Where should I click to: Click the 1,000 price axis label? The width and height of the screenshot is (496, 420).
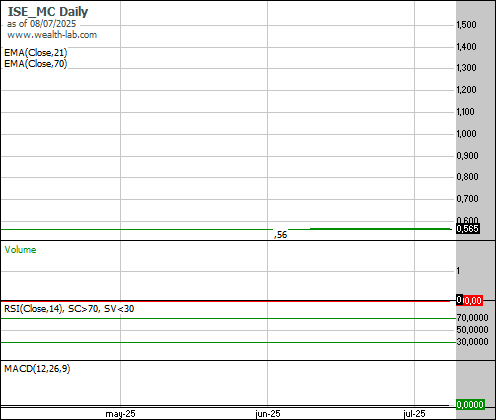point(466,134)
